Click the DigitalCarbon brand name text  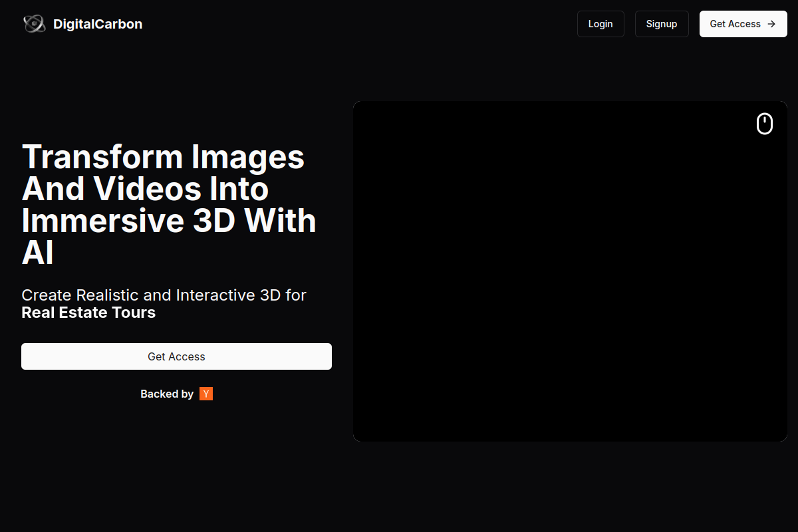click(x=98, y=24)
